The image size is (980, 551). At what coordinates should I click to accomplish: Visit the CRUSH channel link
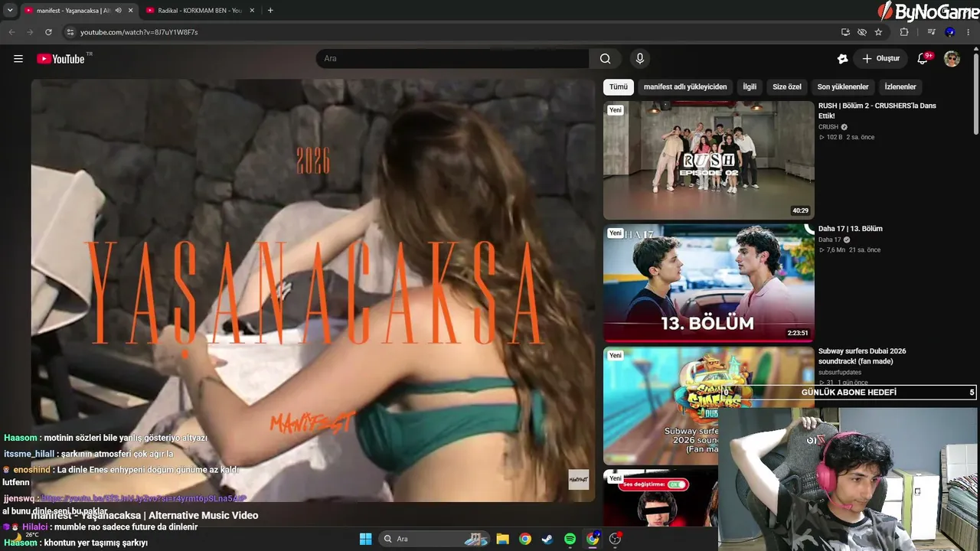click(828, 127)
